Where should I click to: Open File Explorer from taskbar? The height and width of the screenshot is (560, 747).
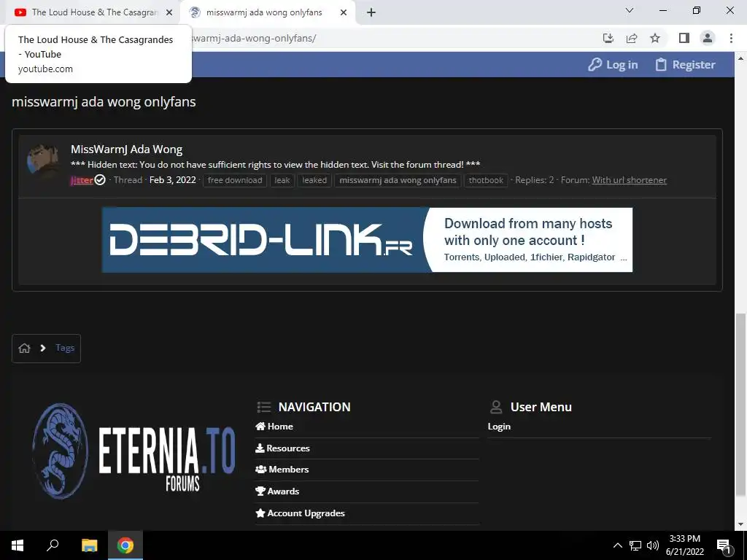click(x=89, y=545)
